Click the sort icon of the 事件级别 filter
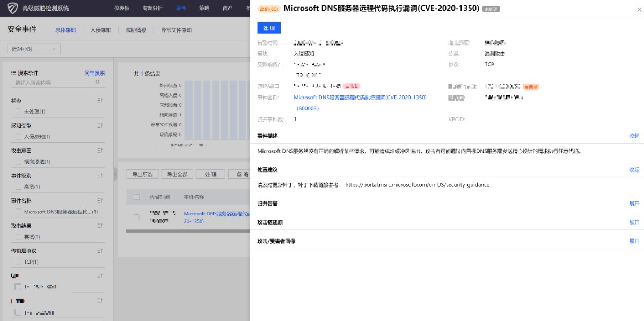Screen dimensions: 644x321 pos(100,176)
